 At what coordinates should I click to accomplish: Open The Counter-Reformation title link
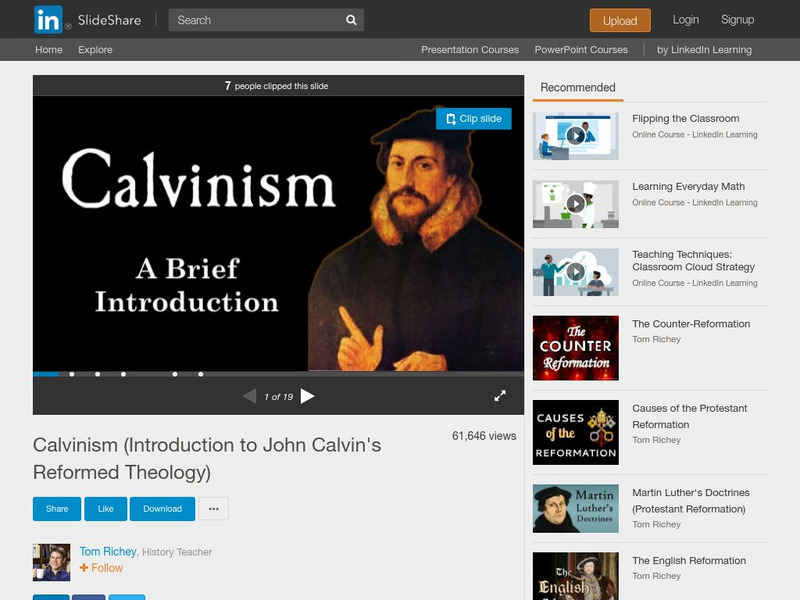click(x=691, y=324)
